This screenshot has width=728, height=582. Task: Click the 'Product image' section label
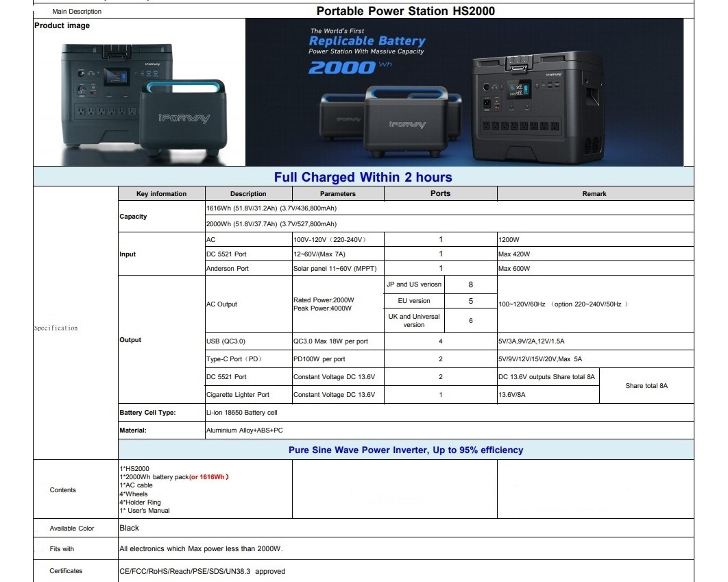point(61,25)
